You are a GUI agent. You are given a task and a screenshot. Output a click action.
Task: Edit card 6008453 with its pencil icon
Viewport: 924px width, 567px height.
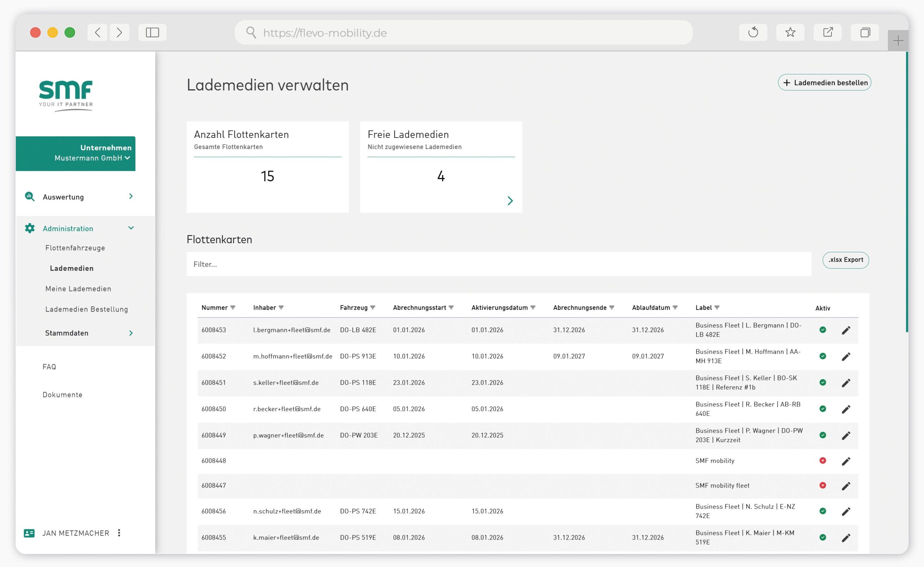point(846,330)
